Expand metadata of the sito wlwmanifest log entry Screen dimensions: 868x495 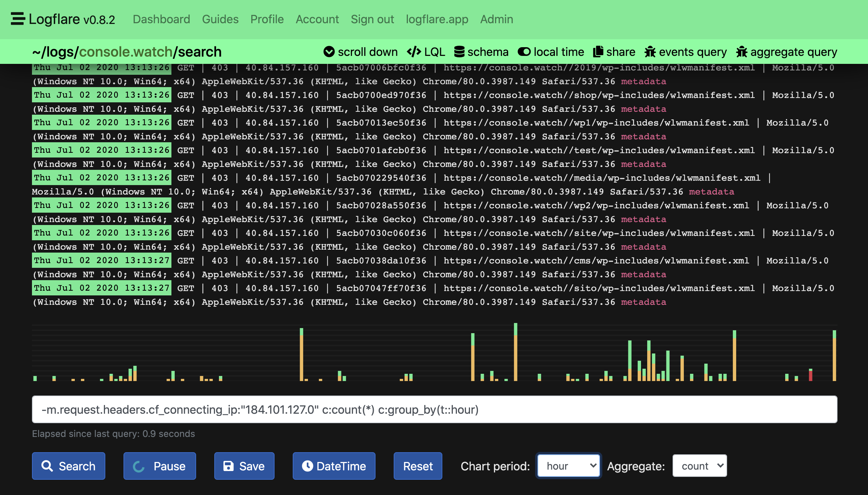[x=643, y=302]
